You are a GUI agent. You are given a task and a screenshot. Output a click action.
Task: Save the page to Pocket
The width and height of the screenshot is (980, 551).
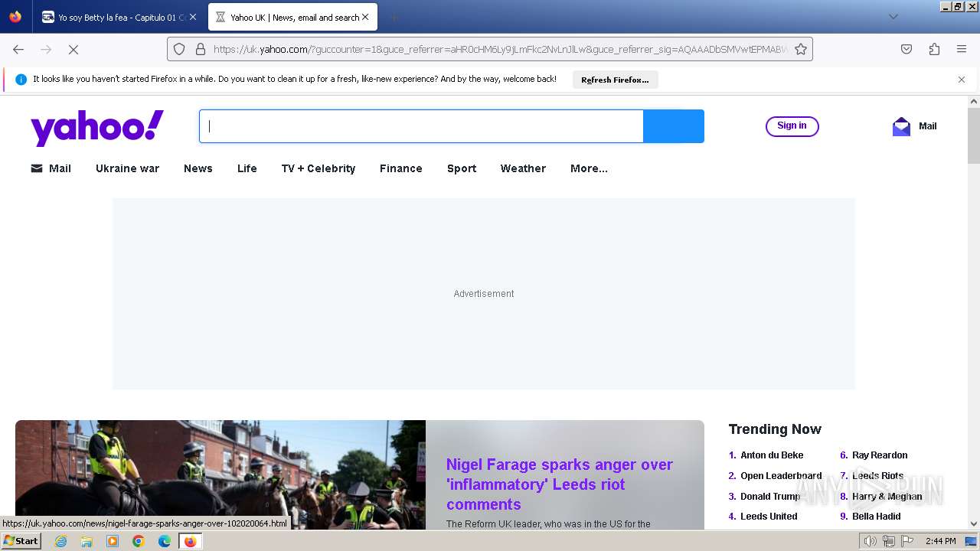(x=906, y=49)
